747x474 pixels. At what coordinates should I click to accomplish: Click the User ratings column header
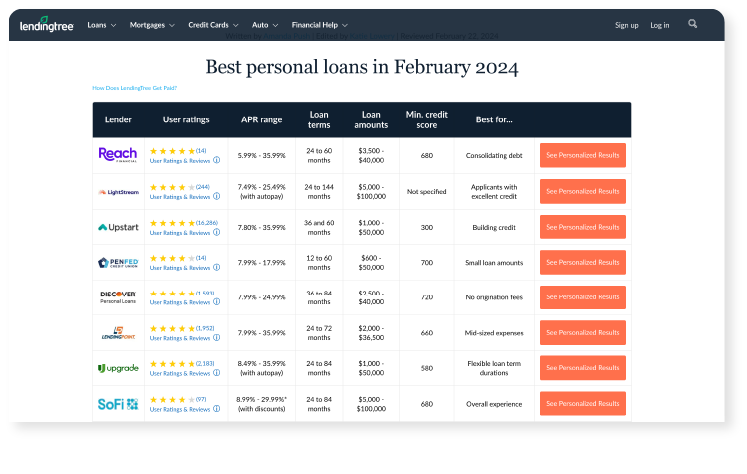click(x=186, y=120)
